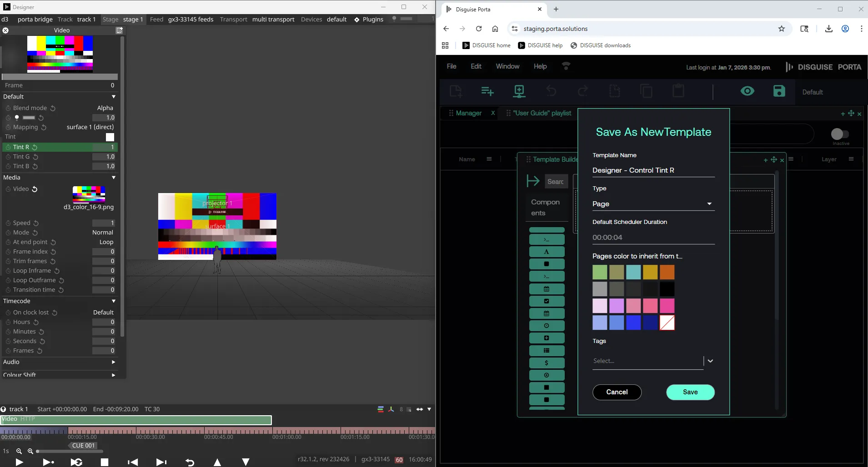
Task: Bookmark page with star icon
Action: pos(781,29)
